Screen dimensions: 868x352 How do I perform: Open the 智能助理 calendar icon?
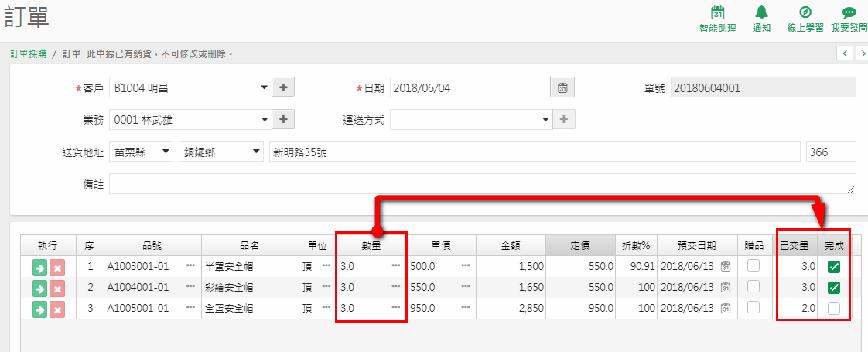coord(717,12)
